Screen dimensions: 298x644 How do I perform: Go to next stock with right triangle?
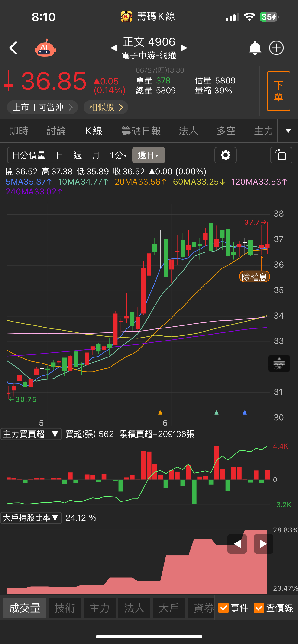[x=184, y=48]
